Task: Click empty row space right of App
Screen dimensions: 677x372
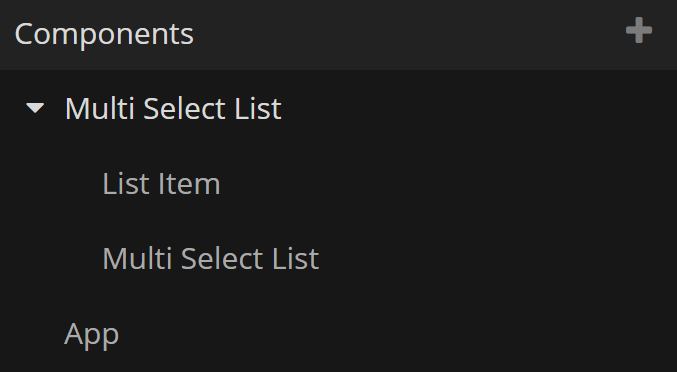Action: click(397, 334)
